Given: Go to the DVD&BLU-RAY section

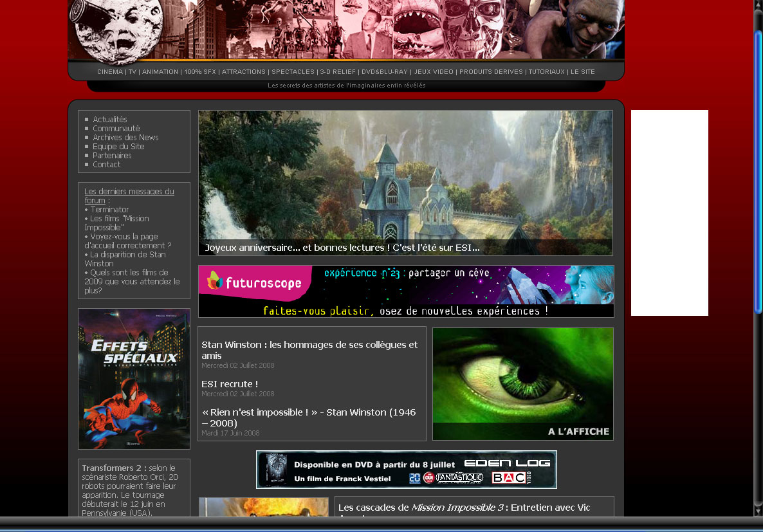Looking at the screenshot, I should [385, 72].
